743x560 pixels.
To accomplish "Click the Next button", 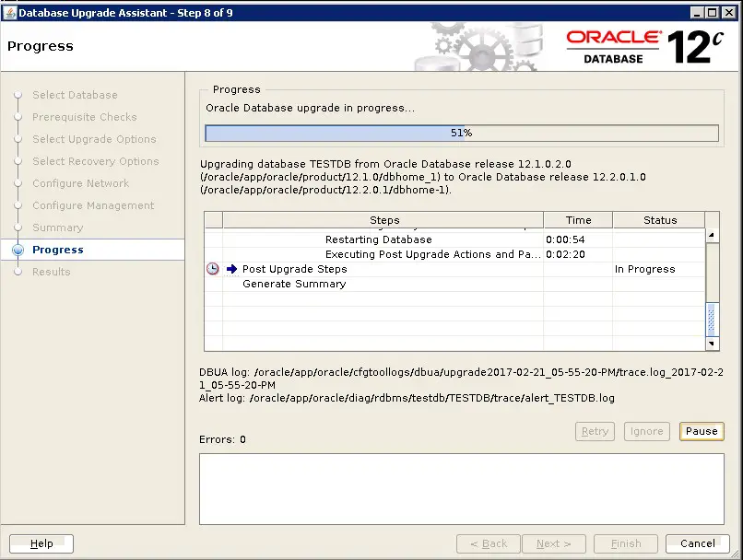I will click(x=553, y=543).
